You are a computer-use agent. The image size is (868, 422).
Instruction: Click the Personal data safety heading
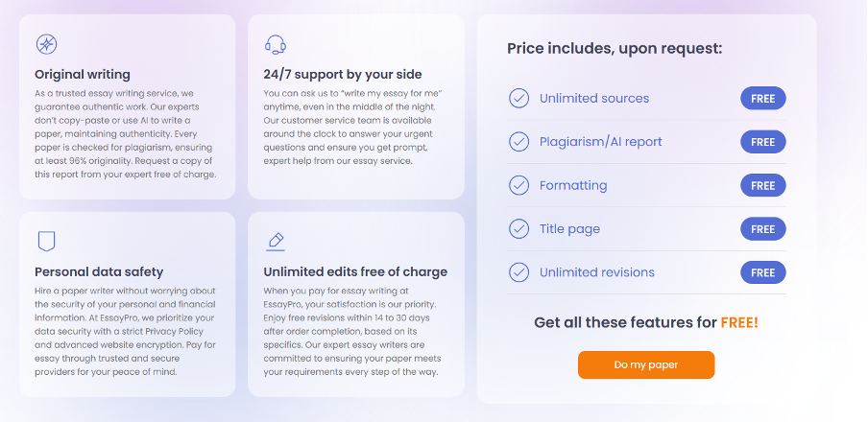click(99, 271)
